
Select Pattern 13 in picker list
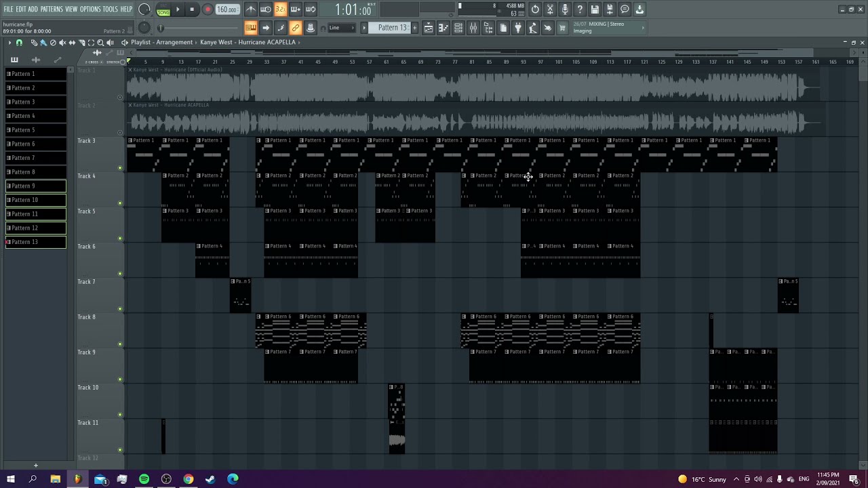coord(36,242)
